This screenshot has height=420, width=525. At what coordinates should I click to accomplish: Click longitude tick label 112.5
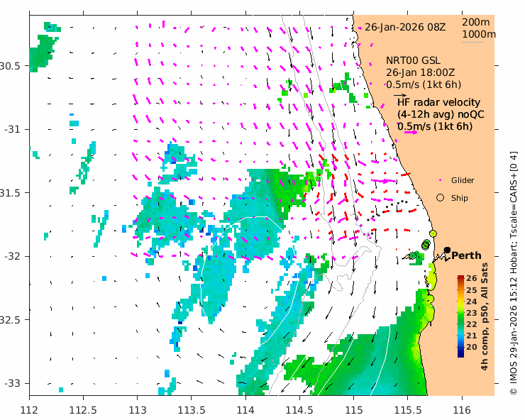coord(83,410)
